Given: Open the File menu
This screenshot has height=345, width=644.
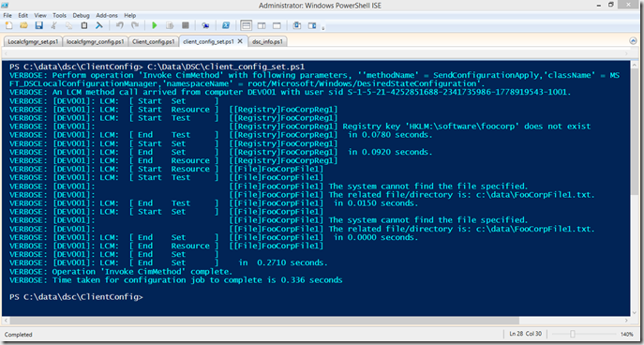Looking at the screenshot, I should (7, 15).
